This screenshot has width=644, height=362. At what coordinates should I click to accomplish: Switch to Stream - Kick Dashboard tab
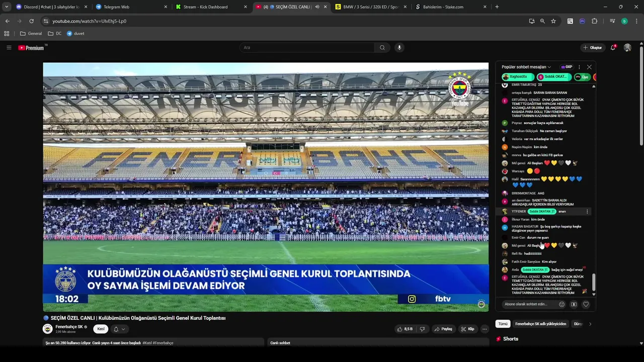point(211,7)
